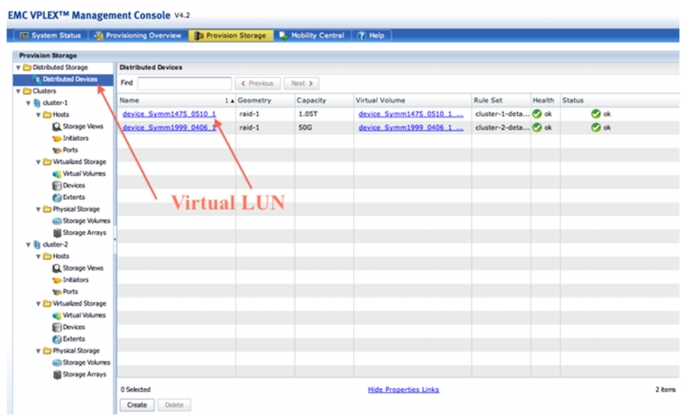Click the Help question mark icon
This screenshot has height=420, width=685.
click(x=361, y=35)
